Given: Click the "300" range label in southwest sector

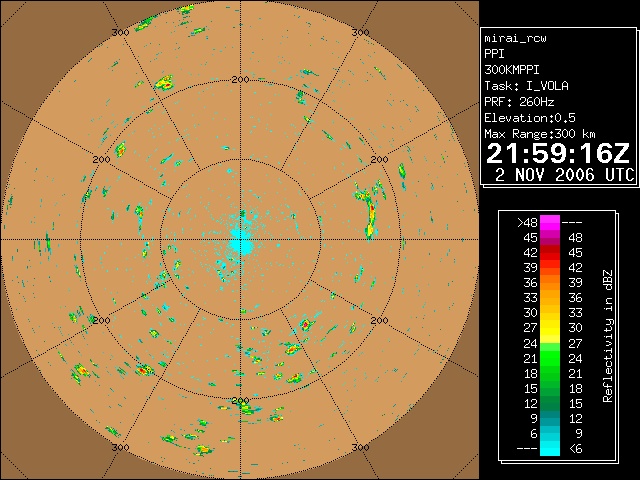Looking at the screenshot, I should pos(120,447).
